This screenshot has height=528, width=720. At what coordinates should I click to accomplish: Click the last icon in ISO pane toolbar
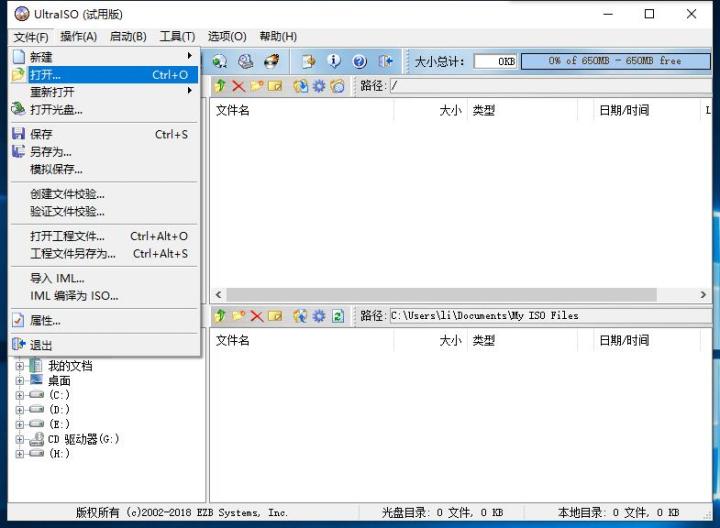338,86
